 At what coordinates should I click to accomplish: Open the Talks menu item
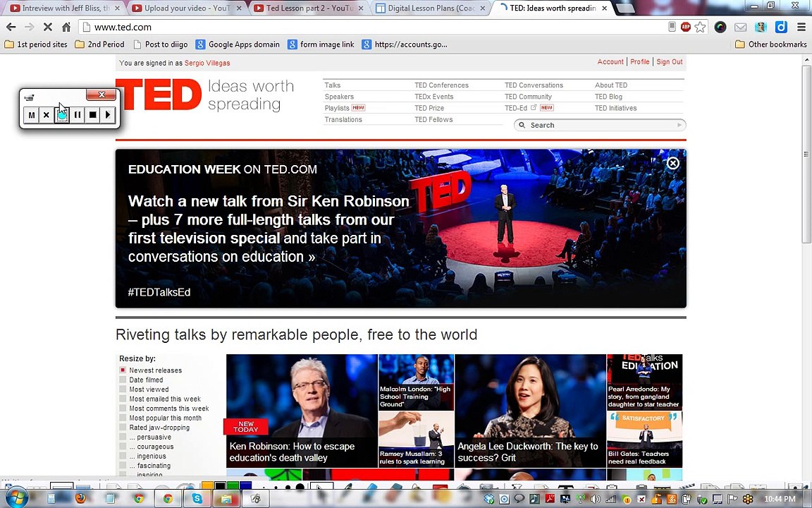pyautogui.click(x=333, y=85)
